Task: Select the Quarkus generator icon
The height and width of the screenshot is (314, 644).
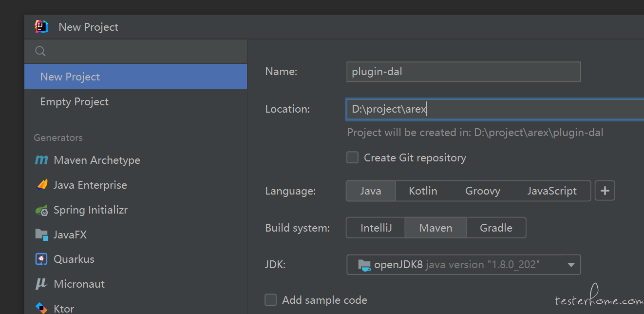Action: click(x=41, y=259)
